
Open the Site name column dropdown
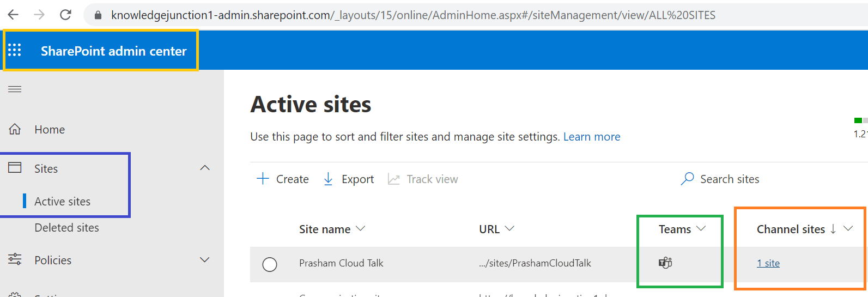[x=361, y=229]
